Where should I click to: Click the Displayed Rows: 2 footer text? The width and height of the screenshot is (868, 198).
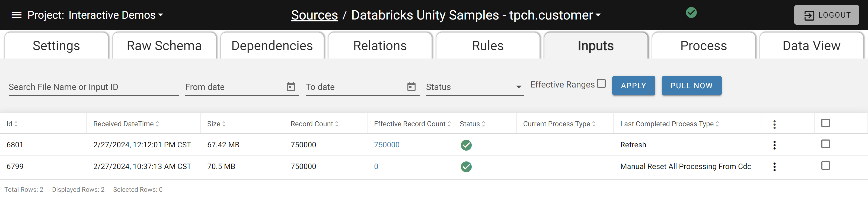(x=78, y=190)
